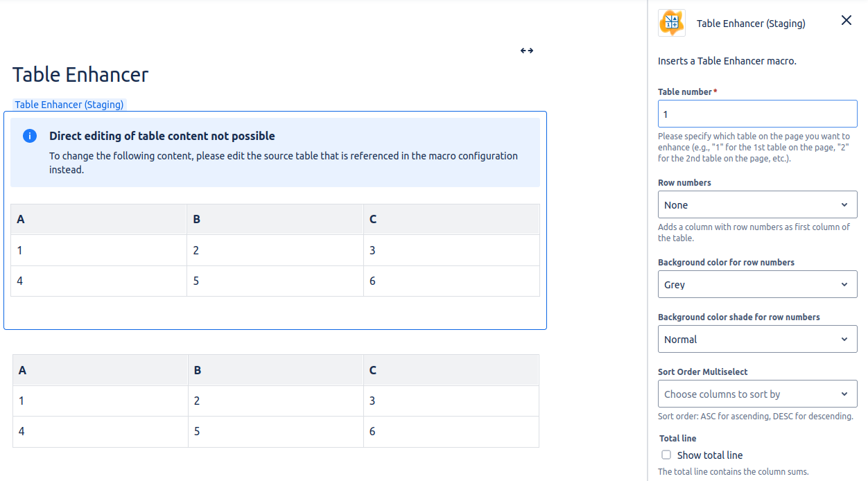Click cell containing 3 in macro preview table
The width and height of the screenshot is (868, 481).
pyautogui.click(x=451, y=250)
